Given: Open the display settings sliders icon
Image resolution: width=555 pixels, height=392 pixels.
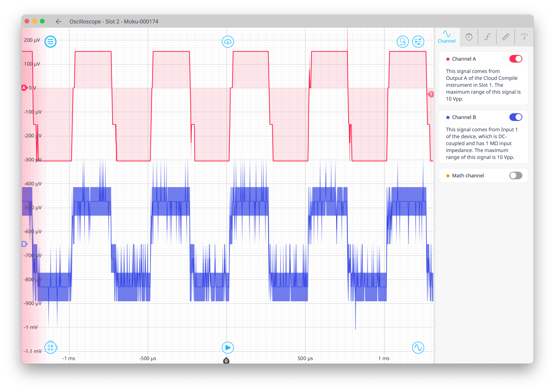Looking at the screenshot, I should [x=418, y=41].
